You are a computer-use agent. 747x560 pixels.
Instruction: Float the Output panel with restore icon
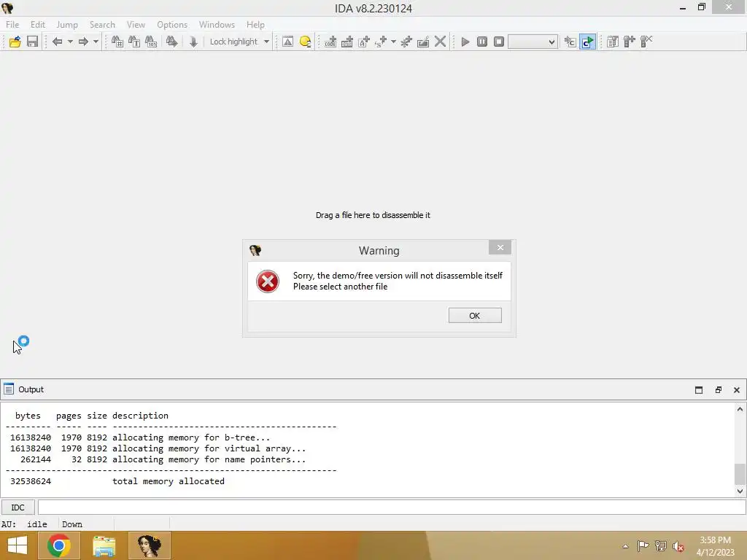[718, 390]
